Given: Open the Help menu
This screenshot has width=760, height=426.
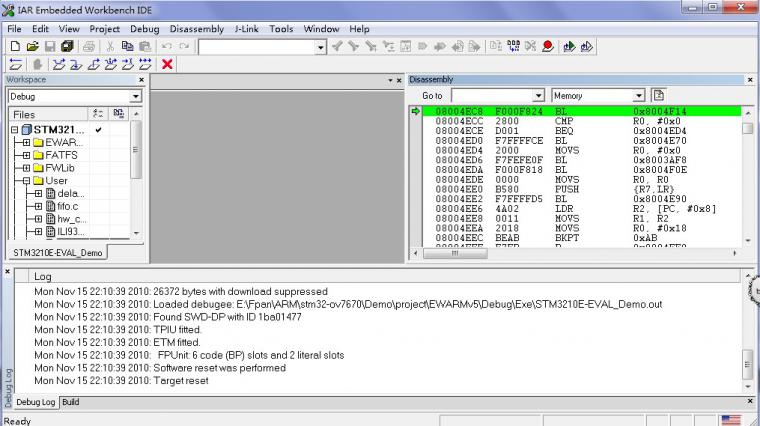Looking at the screenshot, I should (x=359, y=29).
